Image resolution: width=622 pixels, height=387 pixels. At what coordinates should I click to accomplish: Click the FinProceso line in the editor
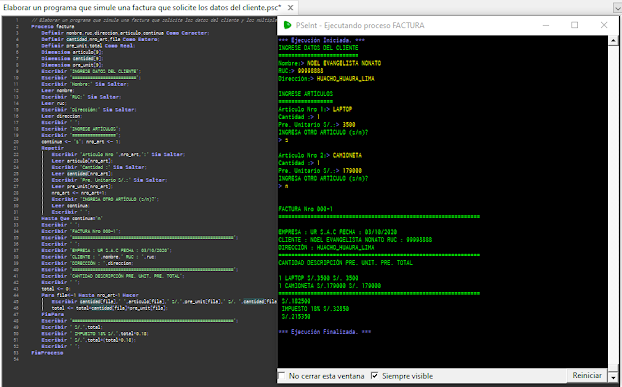tap(47, 353)
